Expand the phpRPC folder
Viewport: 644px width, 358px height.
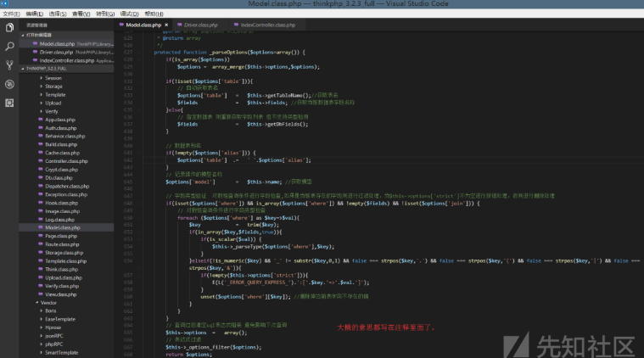[41, 344]
